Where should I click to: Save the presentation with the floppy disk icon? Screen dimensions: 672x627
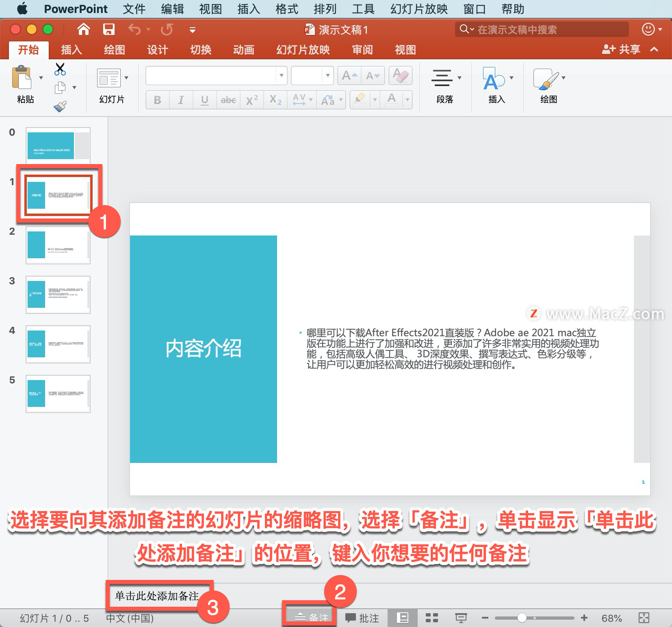coord(108,29)
